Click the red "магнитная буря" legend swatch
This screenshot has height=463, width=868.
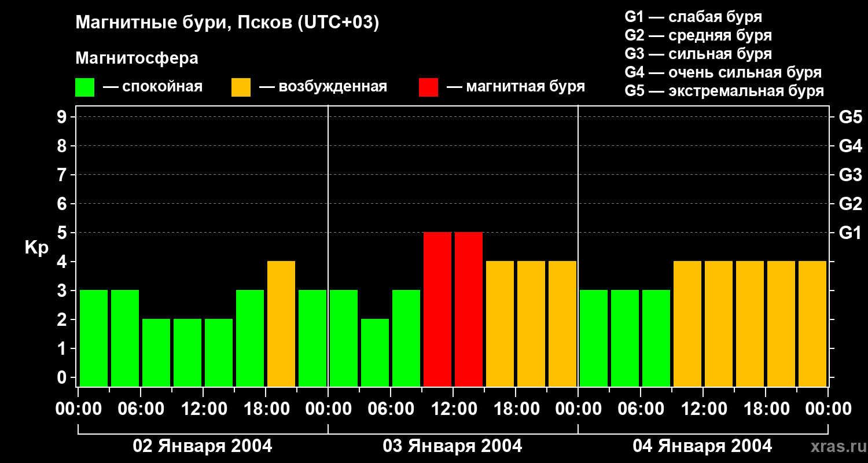(x=428, y=87)
